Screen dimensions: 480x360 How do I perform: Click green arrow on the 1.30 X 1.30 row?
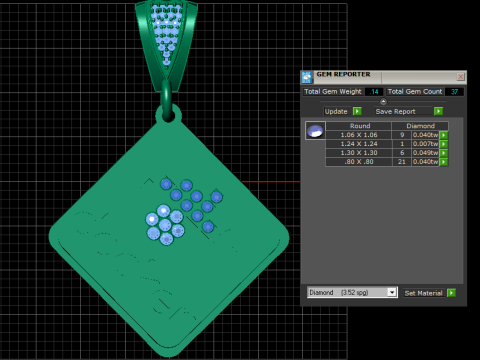pos(444,153)
